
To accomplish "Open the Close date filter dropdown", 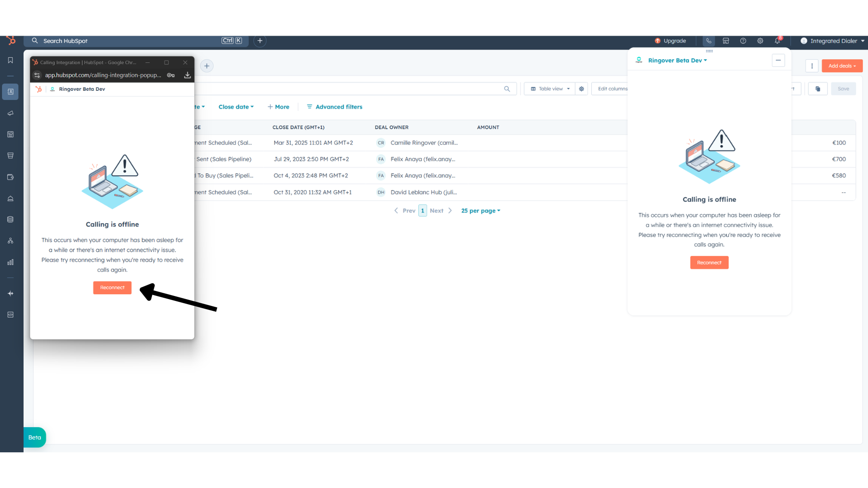I will tap(236, 107).
